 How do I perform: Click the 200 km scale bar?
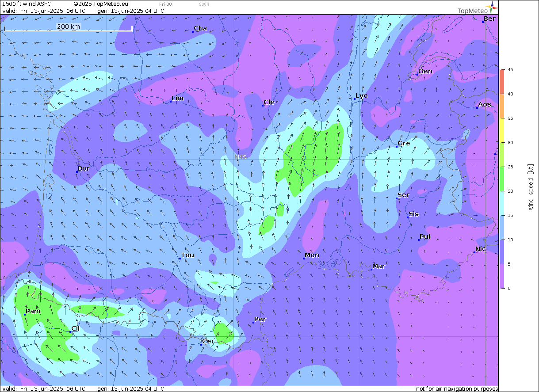(x=69, y=28)
